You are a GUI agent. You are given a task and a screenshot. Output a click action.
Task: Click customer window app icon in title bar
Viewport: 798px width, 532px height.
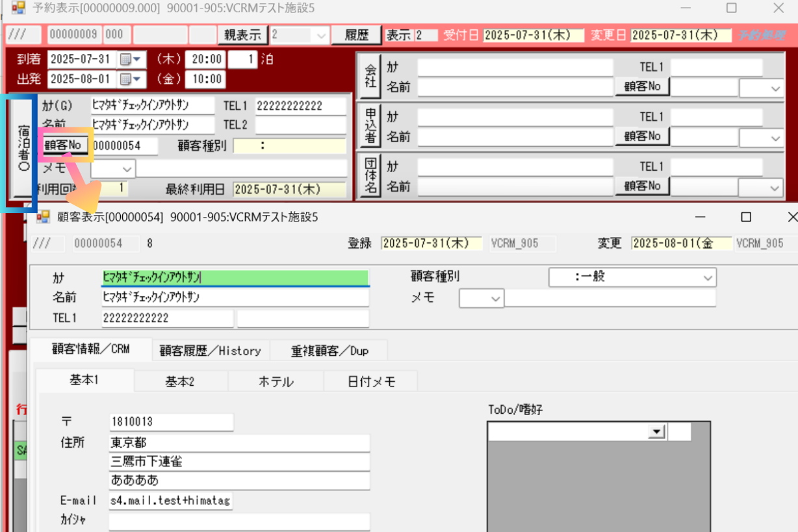43,216
